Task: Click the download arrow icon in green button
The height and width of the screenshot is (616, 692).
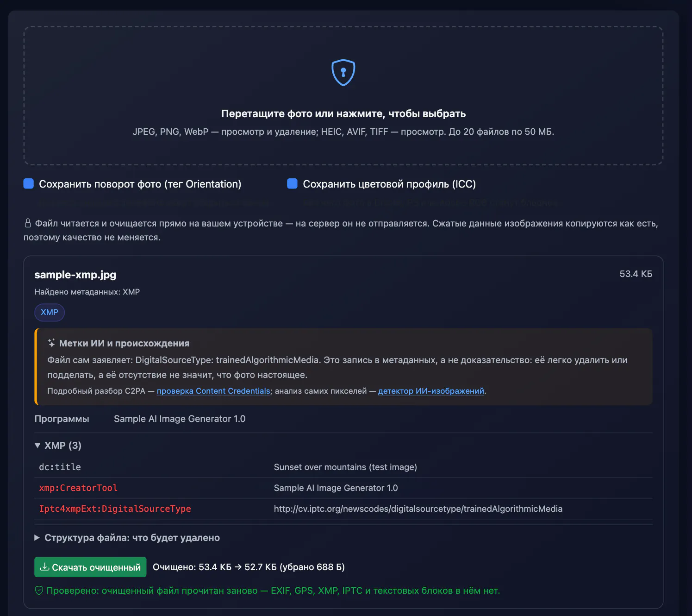Action: (x=44, y=567)
